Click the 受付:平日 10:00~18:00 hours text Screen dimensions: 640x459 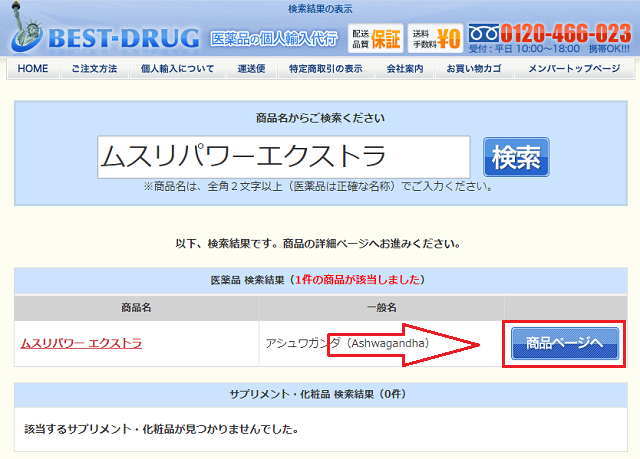pos(524,49)
